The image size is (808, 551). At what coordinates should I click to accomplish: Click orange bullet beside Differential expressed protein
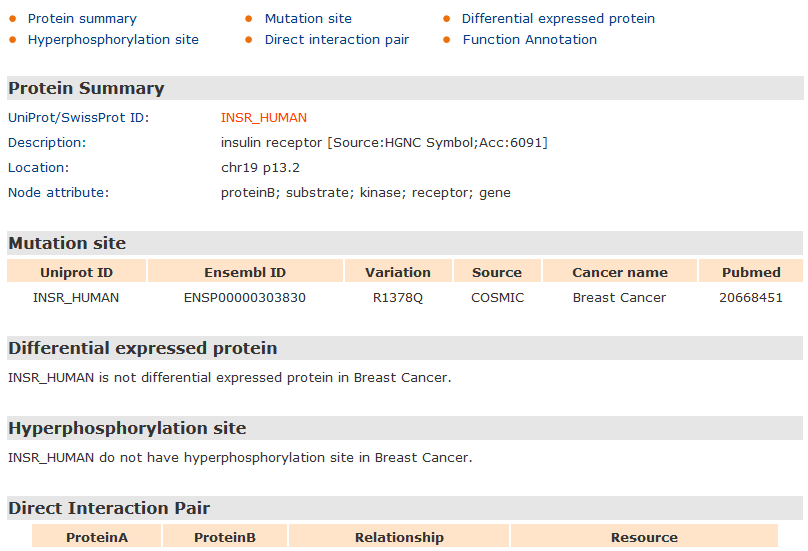tap(447, 19)
